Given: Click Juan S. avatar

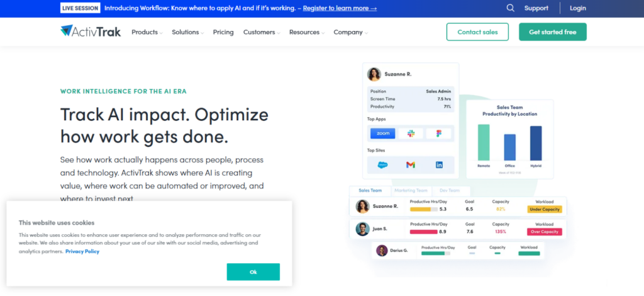Looking at the screenshot, I should tap(363, 229).
